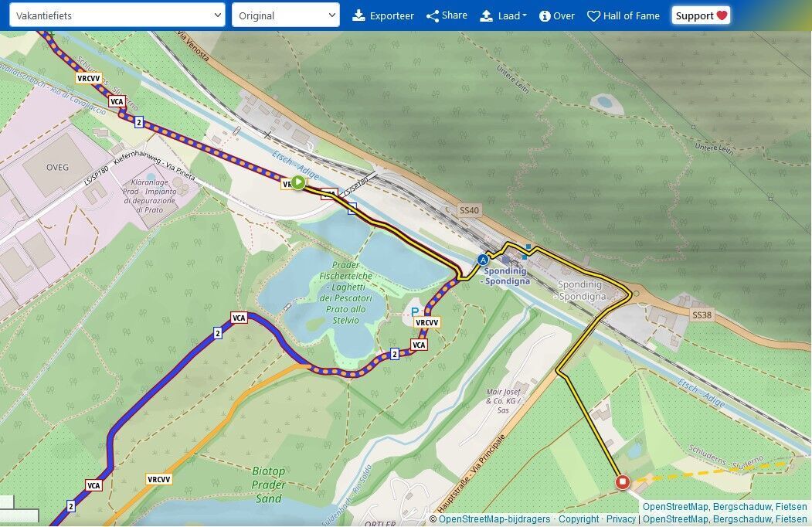Viewport: 812px width, 527px height.
Task: Click the SS38 road label
Action: [x=702, y=315]
